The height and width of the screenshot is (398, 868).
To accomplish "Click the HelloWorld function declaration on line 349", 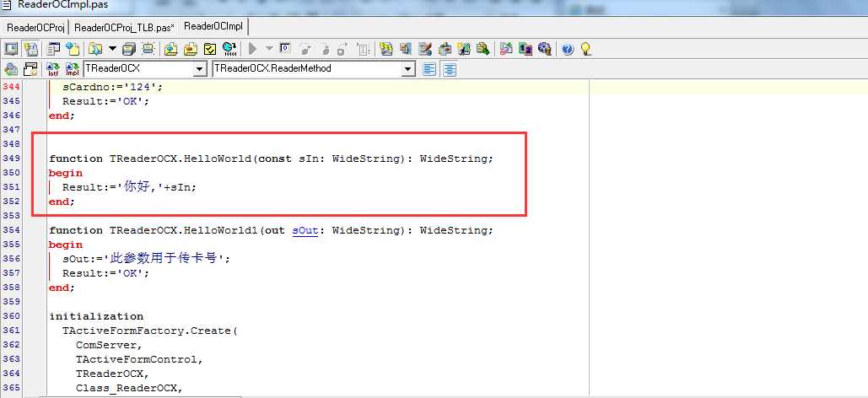I will point(272,159).
